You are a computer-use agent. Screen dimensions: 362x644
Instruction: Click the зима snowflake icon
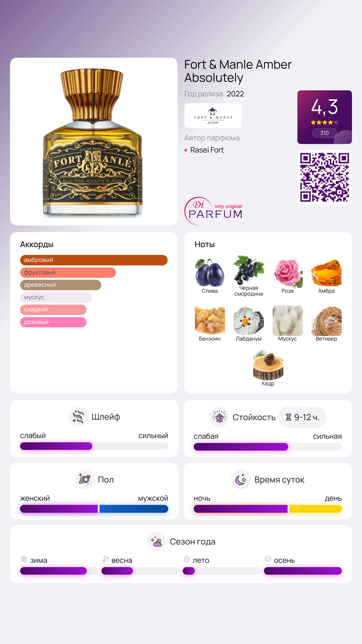[x=24, y=559]
